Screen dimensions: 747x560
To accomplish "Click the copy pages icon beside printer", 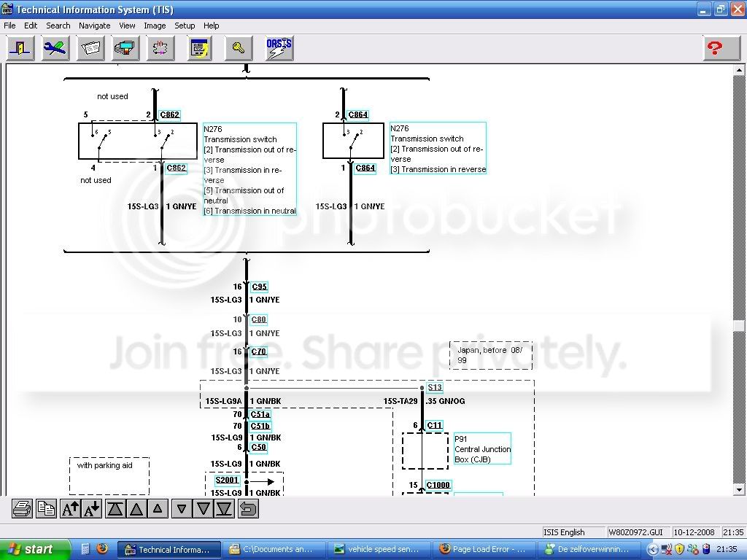I will point(46,509).
